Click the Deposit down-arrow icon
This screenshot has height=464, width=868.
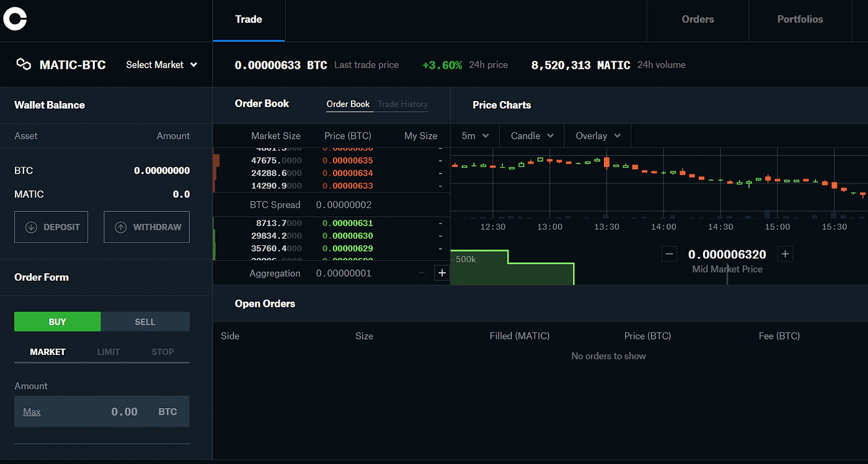(31, 227)
